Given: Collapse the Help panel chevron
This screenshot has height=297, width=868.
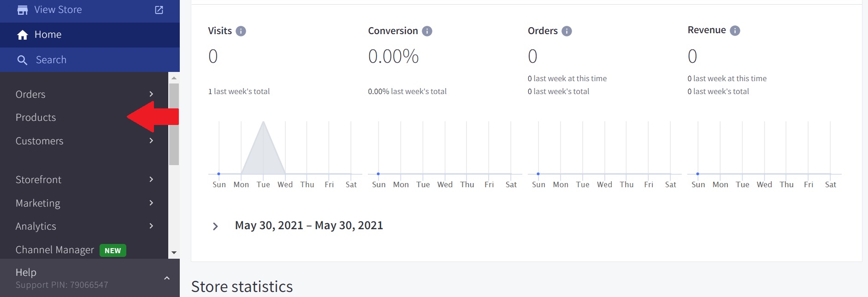Looking at the screenshot, I should [x=167, y=278].
